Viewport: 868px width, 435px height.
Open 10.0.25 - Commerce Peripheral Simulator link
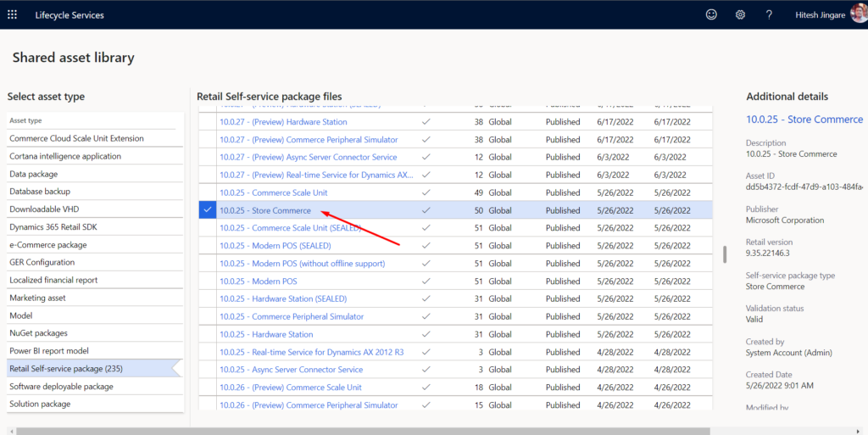click(292, 316)
